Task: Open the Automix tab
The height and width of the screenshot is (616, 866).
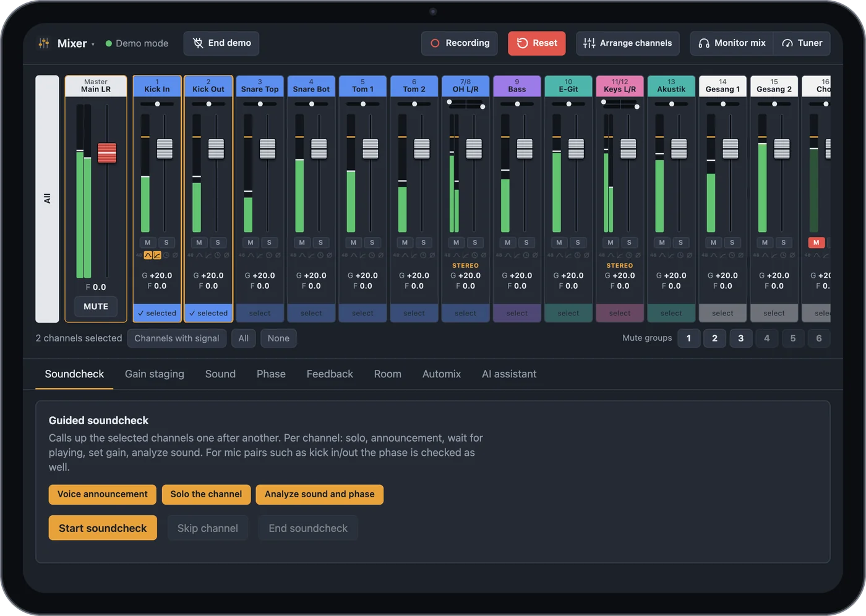Action: coord(442,374)
